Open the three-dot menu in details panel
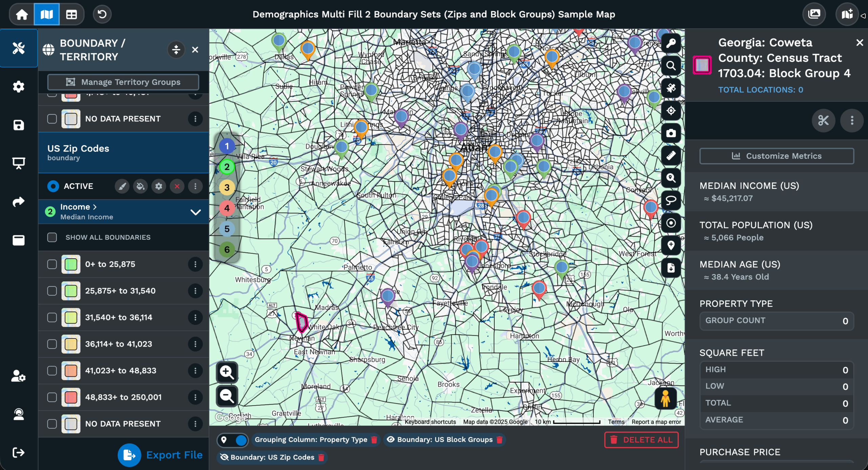Image resolution: width=868 pixels, height=470 pixels. click(852, 120)
